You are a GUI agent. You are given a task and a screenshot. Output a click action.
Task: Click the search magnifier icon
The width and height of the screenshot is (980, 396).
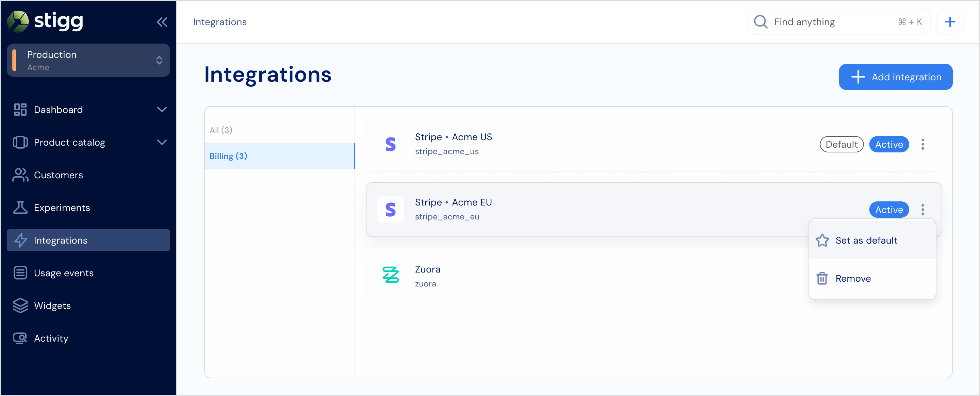tap(761, 22)
